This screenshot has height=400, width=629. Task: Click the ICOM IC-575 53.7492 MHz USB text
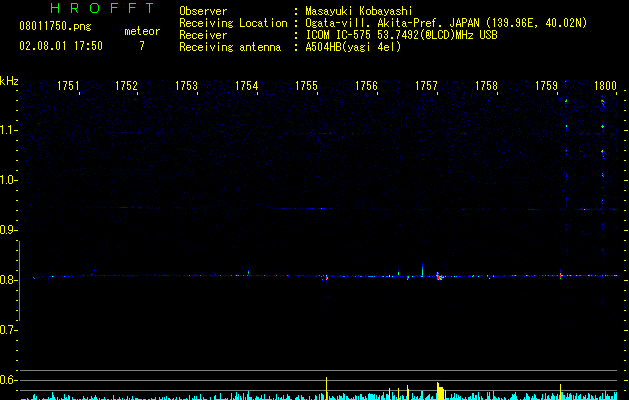[401, 35]
